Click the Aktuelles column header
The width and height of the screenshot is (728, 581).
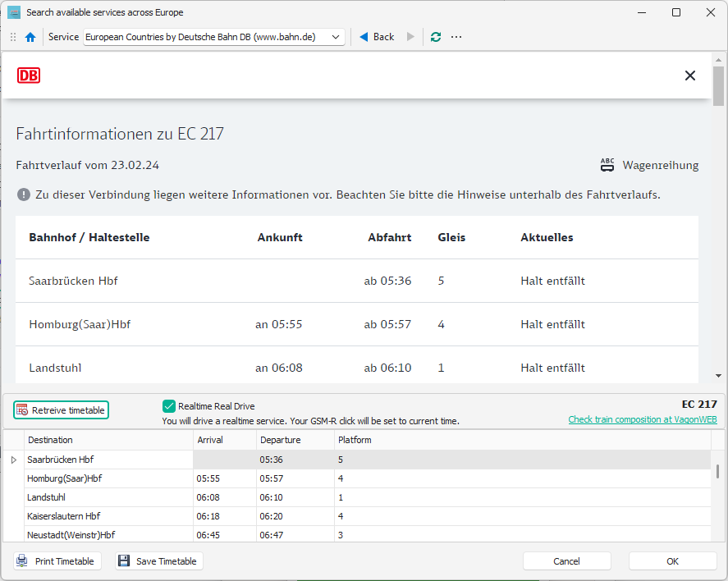tap(547, 238)
